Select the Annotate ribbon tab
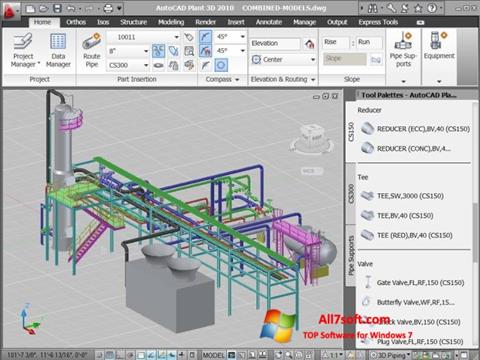This screenshot has width=480, height=360. [269, 22]
